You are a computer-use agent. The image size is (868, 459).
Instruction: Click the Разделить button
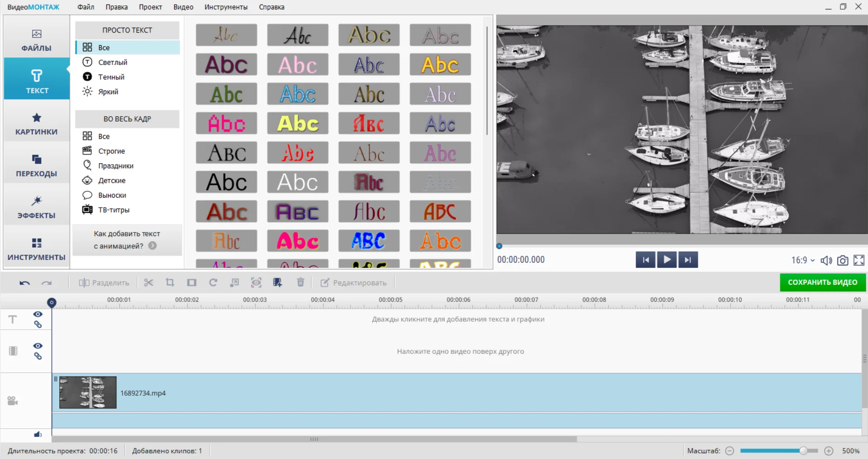[x=104, y=283]
